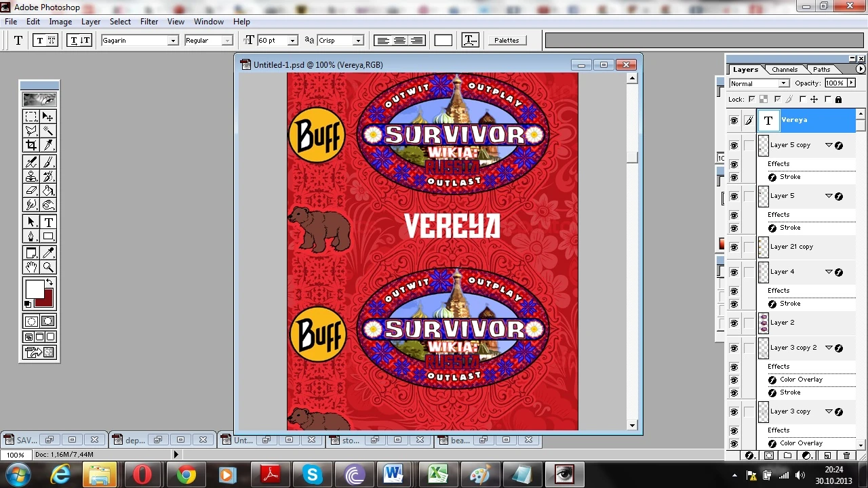Hide the Layer 5 copy layer

734,146
